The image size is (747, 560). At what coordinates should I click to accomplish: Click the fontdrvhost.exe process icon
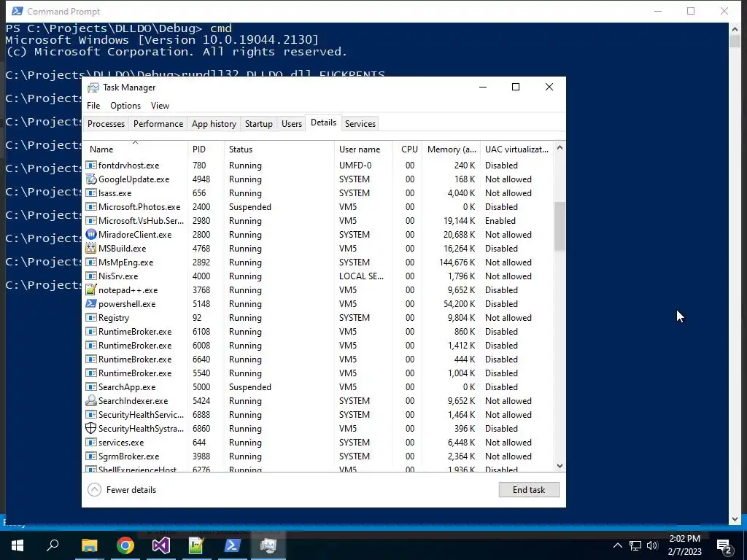[90, 166]
